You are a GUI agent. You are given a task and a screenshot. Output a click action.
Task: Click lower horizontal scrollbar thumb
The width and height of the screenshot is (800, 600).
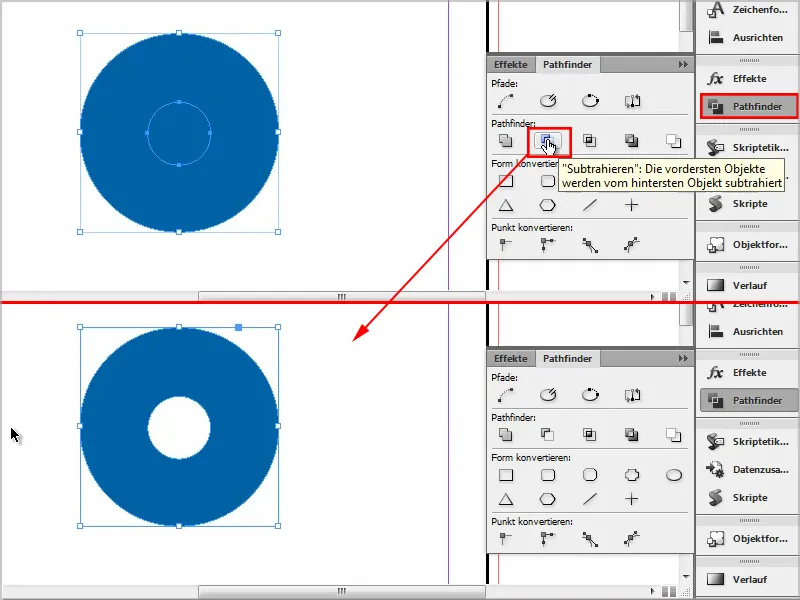(x=341, y=591)
